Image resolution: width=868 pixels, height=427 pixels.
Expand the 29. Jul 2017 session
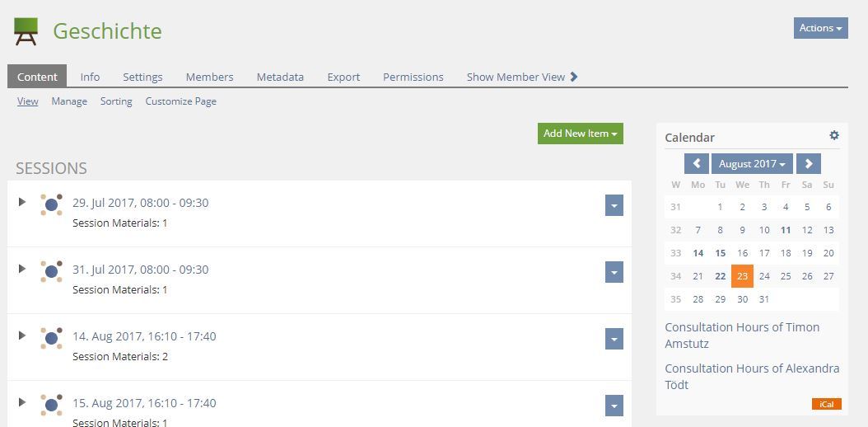pyautogui.click(x=22, y=202)
